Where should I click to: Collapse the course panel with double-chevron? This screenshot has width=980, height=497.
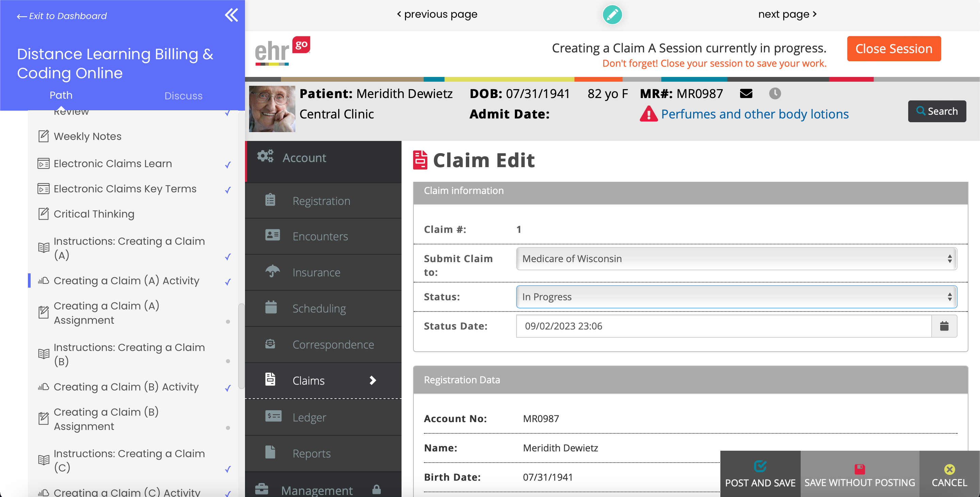231,16
